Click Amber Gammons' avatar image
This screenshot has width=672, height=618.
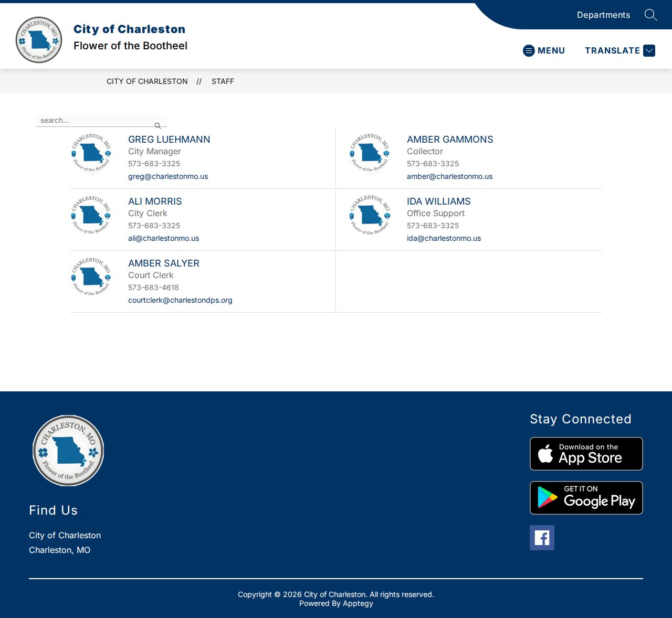tap(370, 153)
